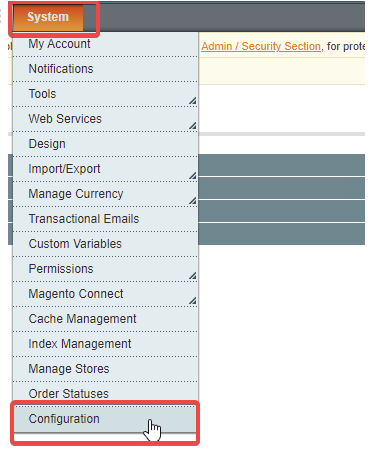Expand Manage Currency submenu arrow
The width and height of the screenshot is (370, 451).
tap(192, 201)
